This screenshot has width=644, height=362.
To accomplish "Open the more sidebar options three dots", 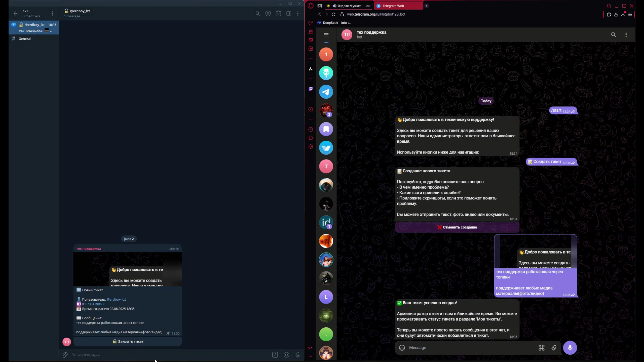I will click(x=311, y=356).
